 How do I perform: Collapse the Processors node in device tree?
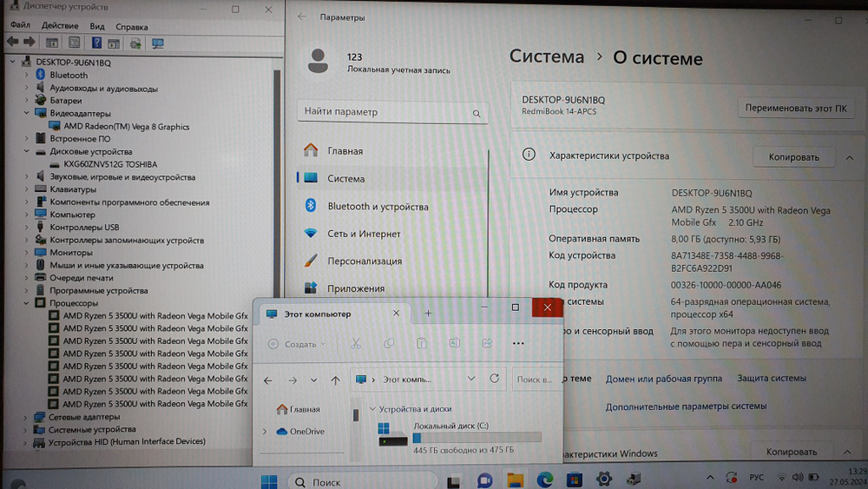coord(27,303)
